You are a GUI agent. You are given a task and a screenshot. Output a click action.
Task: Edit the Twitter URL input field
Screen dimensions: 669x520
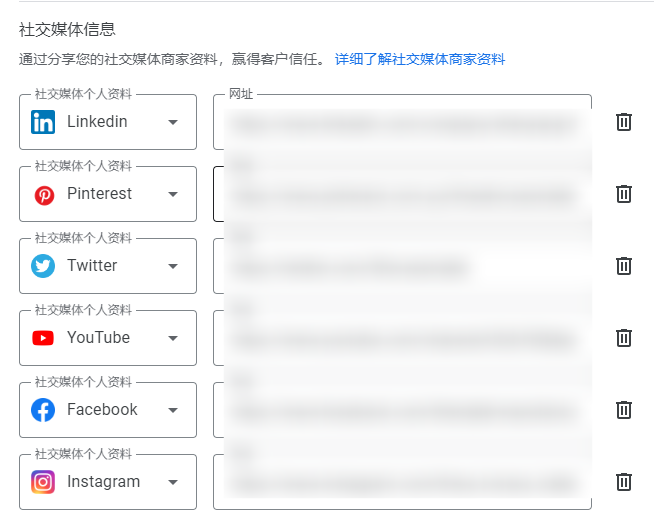[x=402, y=266]
